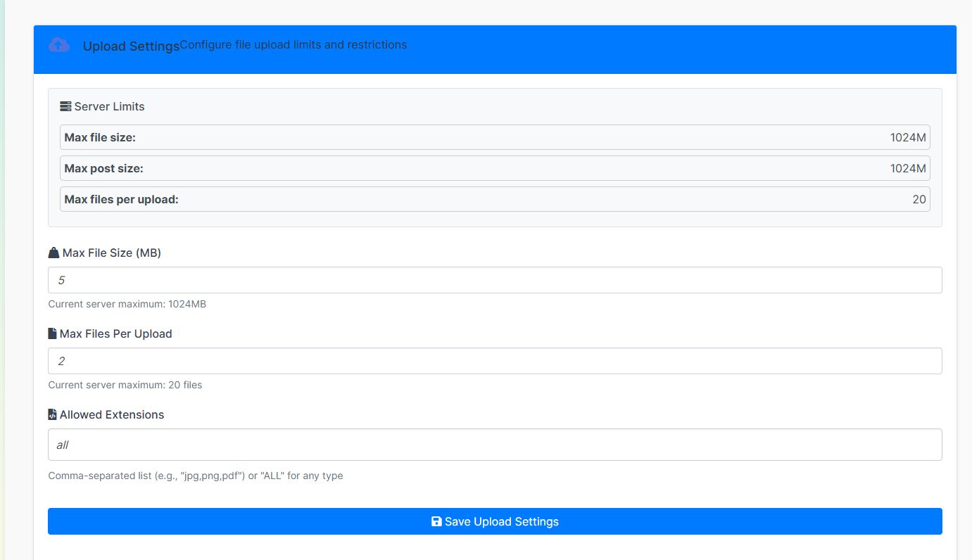Screen dimensions: 972x560
Task: Click the floppy disk save icon
Action: point(436,521)
